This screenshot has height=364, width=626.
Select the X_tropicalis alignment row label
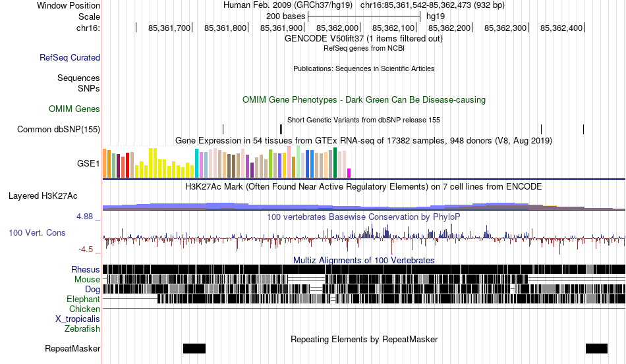tap(78, 319)
